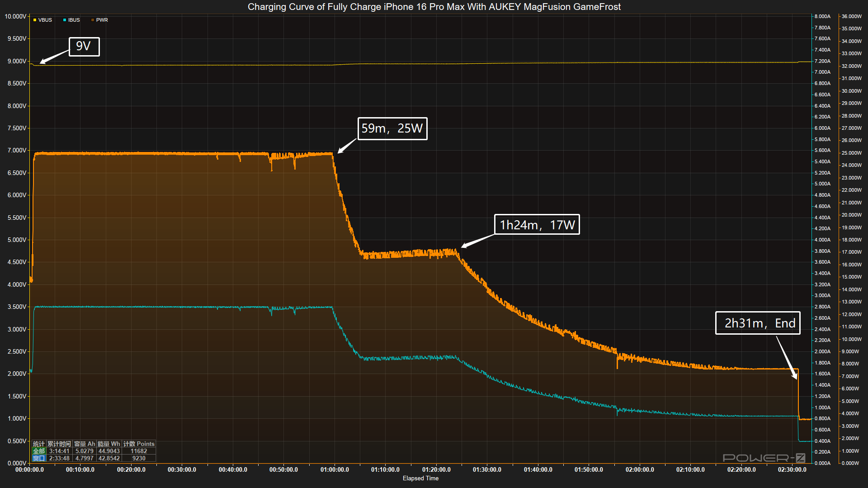Image resolution: width=868 pixels, height=488 pixels.
Task: Select the blue '窗口' row label
Action: (39, 458)
